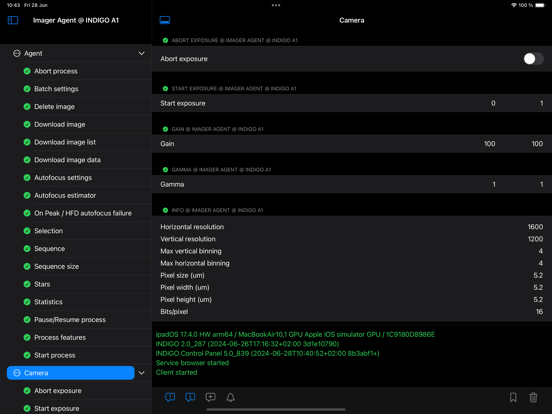Click Bits/pixel value 16

click(x=539, y=312)
